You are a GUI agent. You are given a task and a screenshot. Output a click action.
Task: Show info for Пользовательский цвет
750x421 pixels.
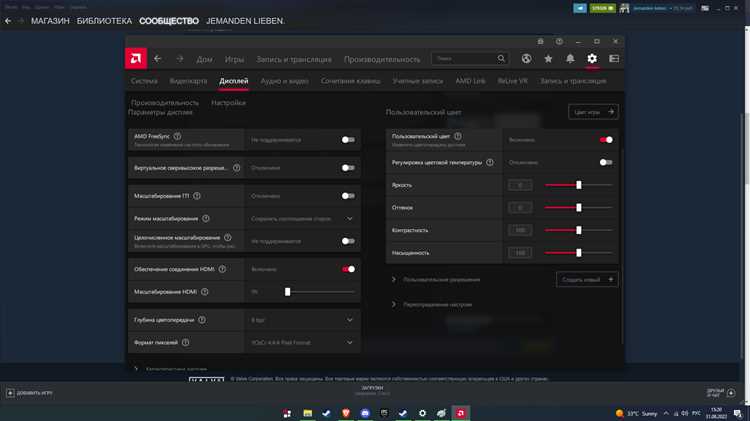click(458, 136)
